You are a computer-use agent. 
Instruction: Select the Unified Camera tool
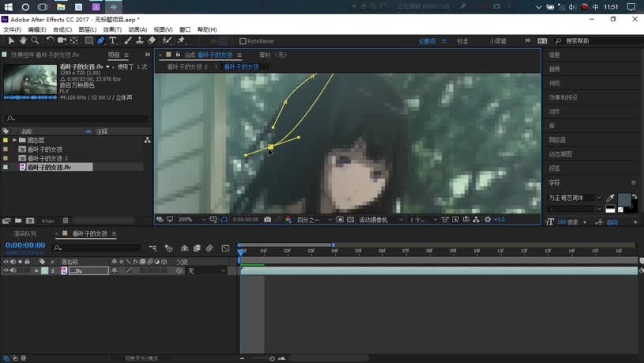click(62, 40)
